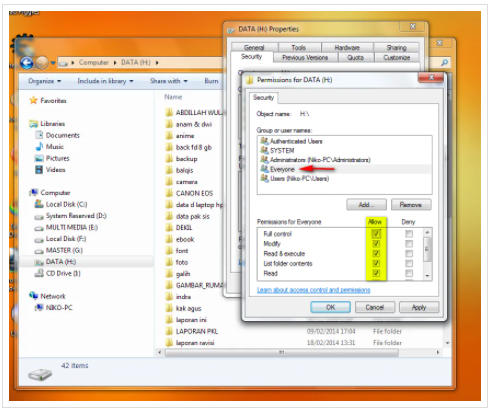Toggle Deny checkbox for Full control
This screenshot has height=412, width=492.
[x=409, y=234]
